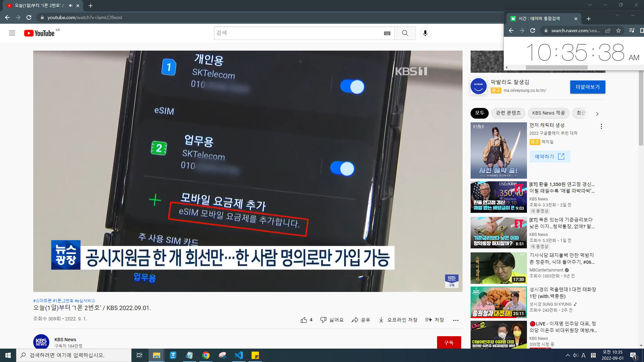This screenshot has width=644, height=362.
Task: Open Visual Studio Code from taskbar
Action: 239,355
